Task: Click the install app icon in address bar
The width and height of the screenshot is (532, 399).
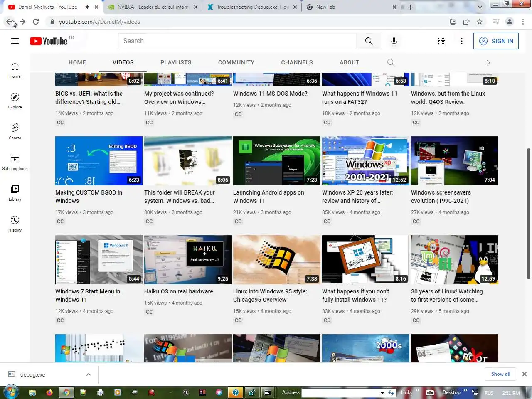Action: click(453, 22)
